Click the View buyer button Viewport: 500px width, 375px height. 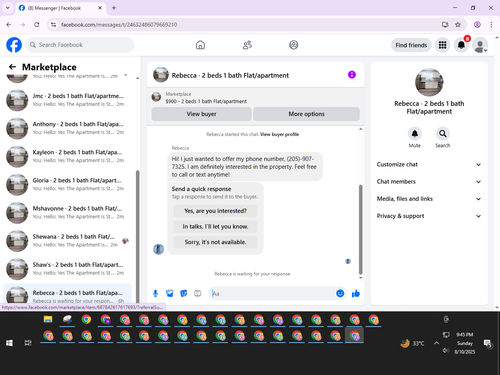click(x=201, y=114)
